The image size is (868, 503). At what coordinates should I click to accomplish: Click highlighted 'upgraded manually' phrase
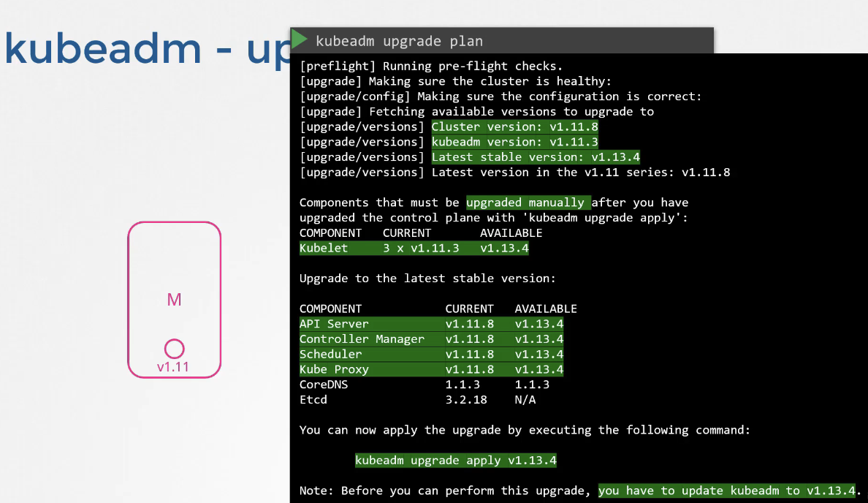click(529, 203)
